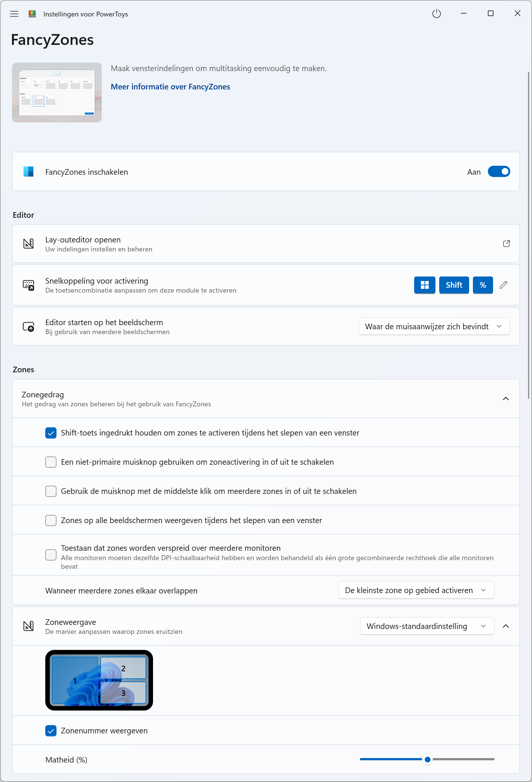Open the Waar de muisaanwijzer zich bevindt dropdown
Image resolution: width=532 pixels, height=782 pixels.
pos(434,327)
